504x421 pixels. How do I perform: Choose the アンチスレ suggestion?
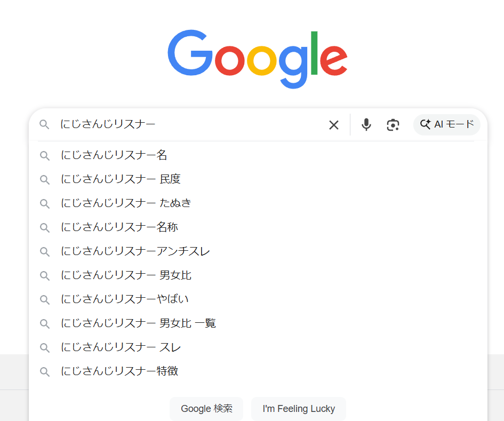click(135, 251)
